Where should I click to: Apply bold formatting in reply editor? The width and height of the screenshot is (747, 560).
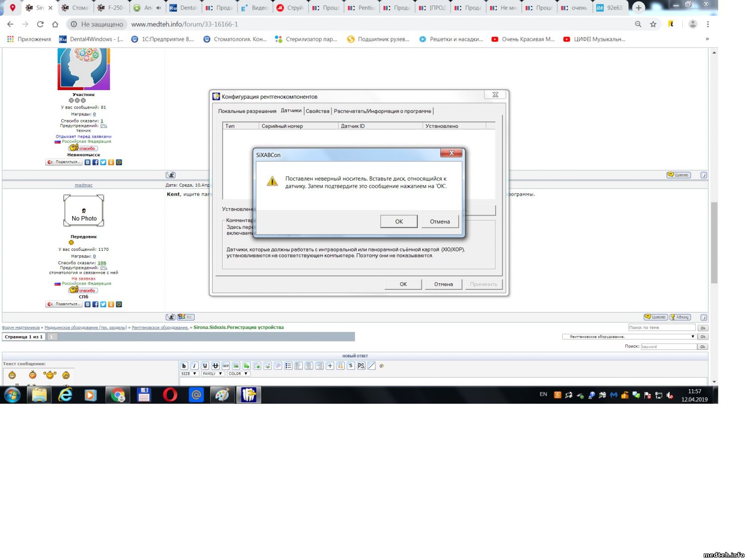click(x=184, y=366)
